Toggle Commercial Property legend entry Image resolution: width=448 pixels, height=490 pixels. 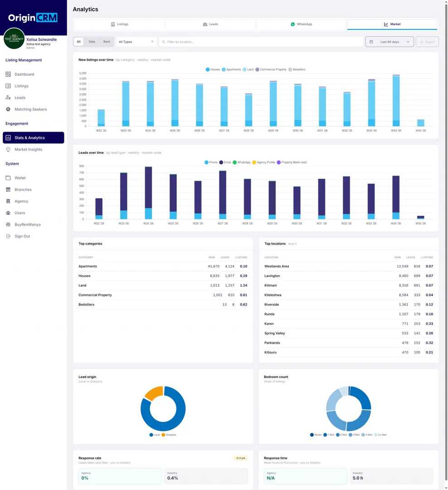click(271, 70)
